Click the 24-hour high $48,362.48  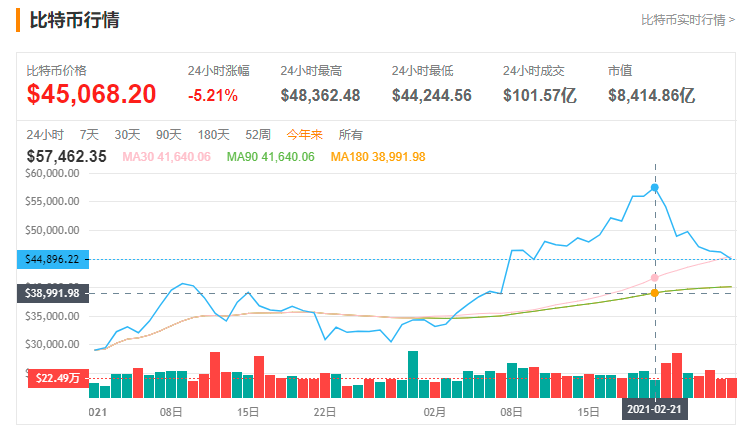pyautogui.click(x=320, y=96)
